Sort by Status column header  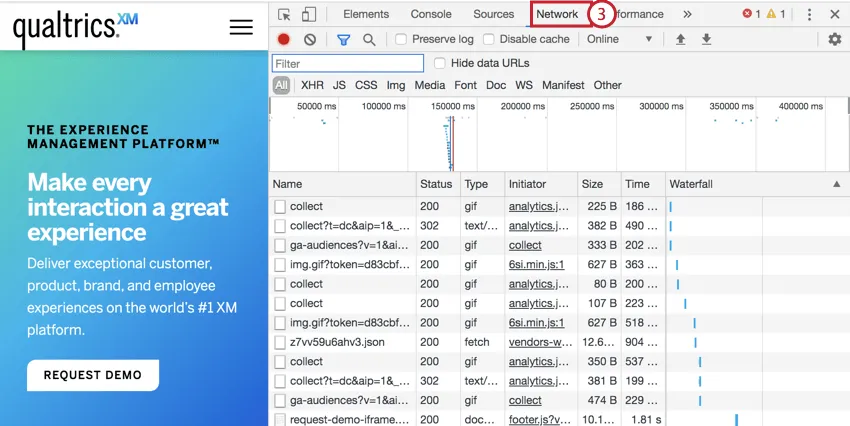pos(439,184)
